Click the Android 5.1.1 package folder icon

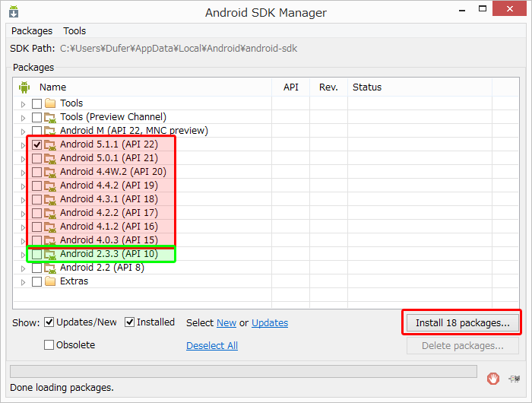50,145
